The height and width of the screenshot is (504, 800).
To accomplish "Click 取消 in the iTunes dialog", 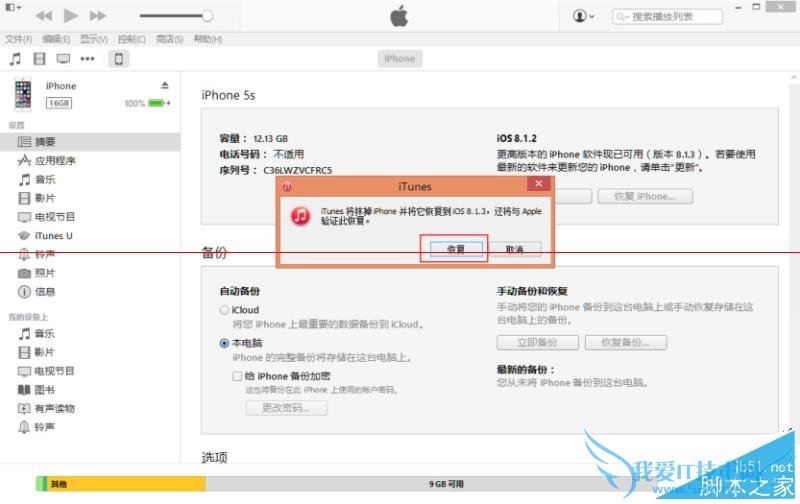I will tap(514, 249).
